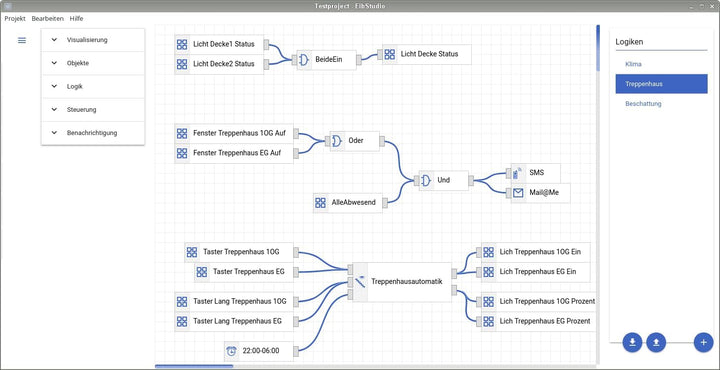The width and height of the screenshot is (720, 370).
Task: Open the hamburger menu icon
Action: pos(22,40)
